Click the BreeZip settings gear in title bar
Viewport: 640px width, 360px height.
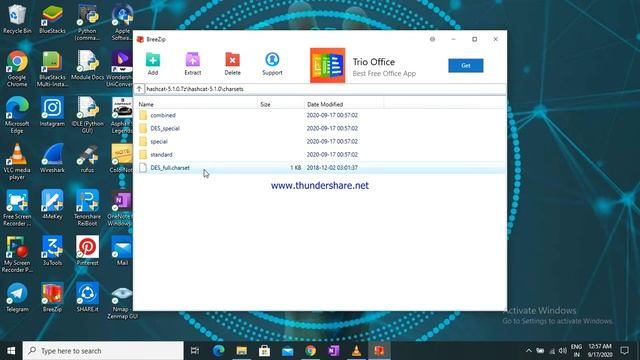tap(432, 39)
